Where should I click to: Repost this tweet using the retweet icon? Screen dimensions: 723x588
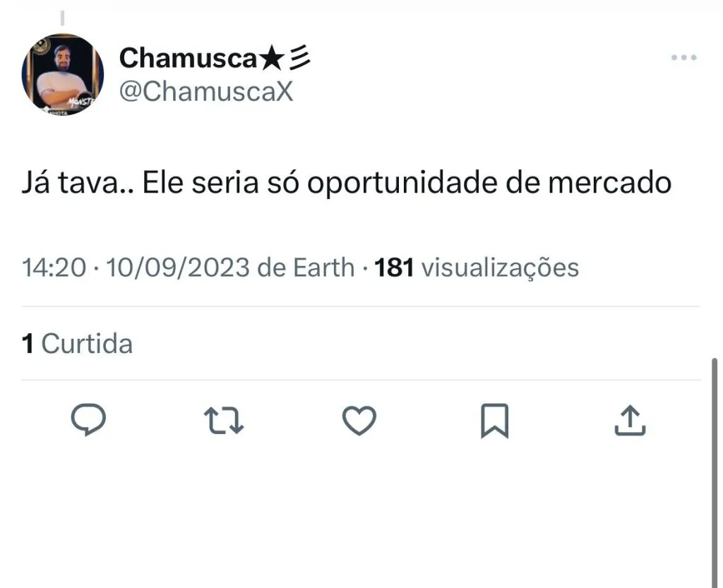[224, 421]
